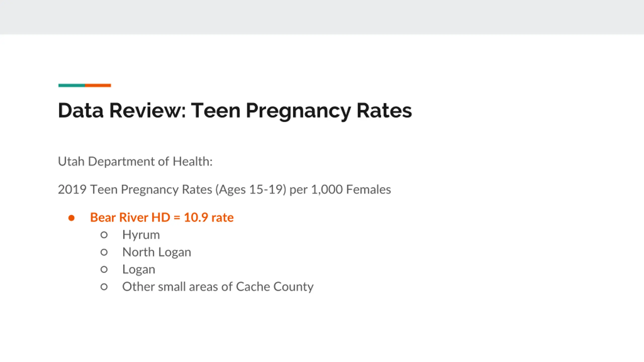The width and height of the screenshot is (644, 362).
Task: Click the '1,000 Females' text
Action: click(351, 190)
